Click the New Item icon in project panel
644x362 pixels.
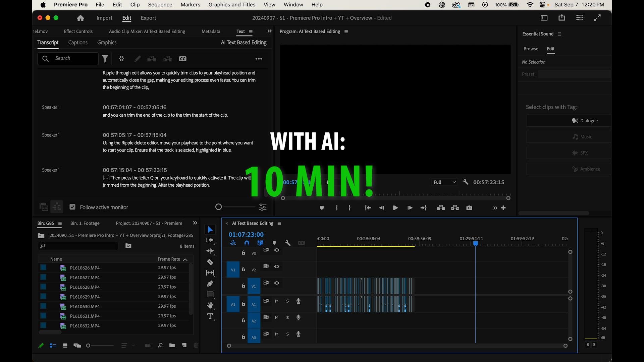184,345
